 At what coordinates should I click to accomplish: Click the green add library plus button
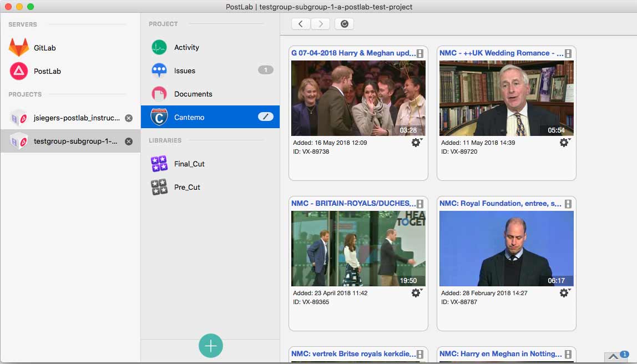coord(211,346)
